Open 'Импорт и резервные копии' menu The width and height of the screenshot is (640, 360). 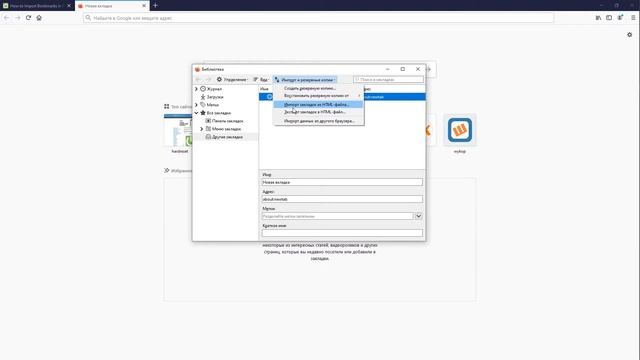(x=305, y=80)
